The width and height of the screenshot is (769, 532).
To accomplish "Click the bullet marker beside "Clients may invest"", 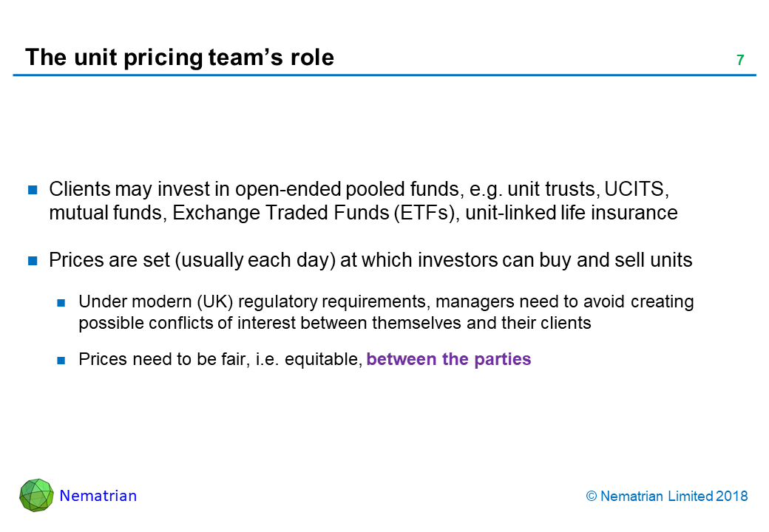I will 33,190.
